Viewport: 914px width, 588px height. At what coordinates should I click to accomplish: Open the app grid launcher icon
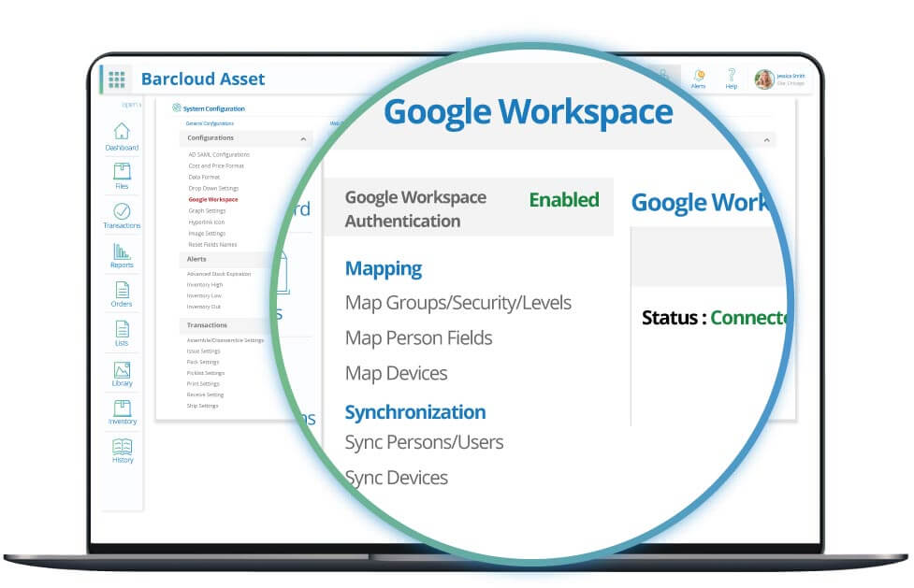pyautogui.click(x=117, y=79)
